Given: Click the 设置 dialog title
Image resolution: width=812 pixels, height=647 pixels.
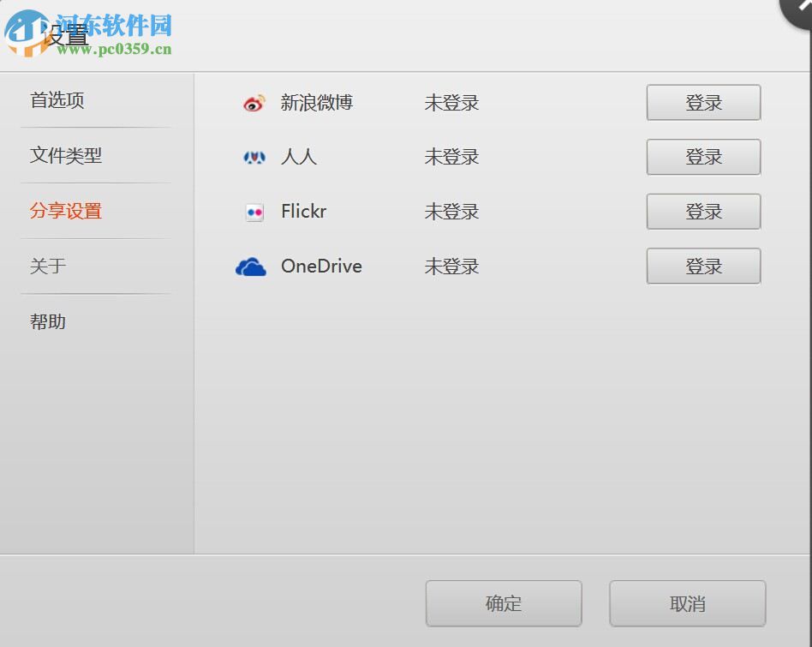Looking at the screenshot, I should point(65,36).
